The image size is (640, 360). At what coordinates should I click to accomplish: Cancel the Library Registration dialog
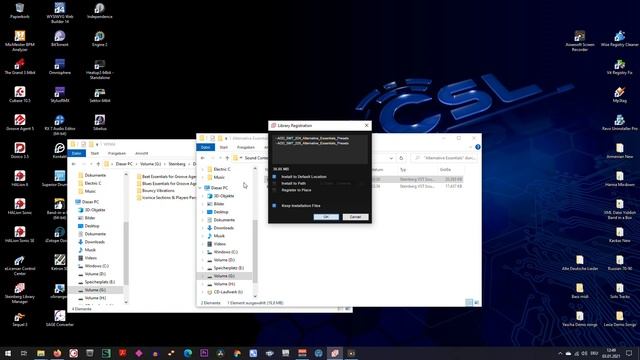tap(355, 217)
